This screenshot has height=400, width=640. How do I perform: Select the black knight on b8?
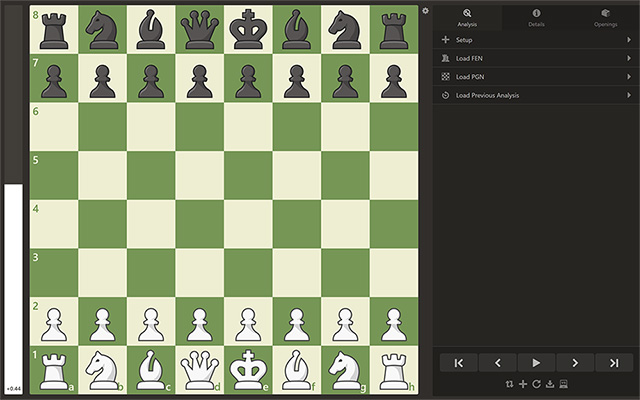point(102,29)
